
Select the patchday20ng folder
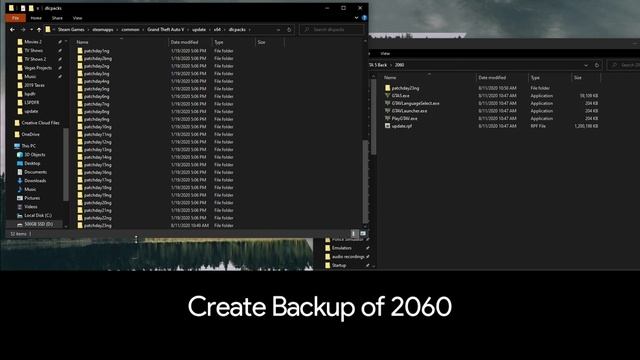98,203
